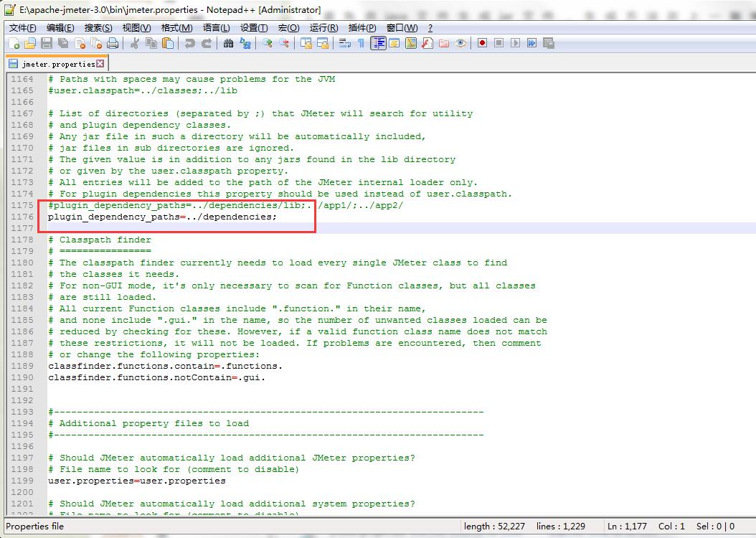Click the Stop recording macro icon
The height and width of the screenshot is (538, 756).
(x=499, y=43)
